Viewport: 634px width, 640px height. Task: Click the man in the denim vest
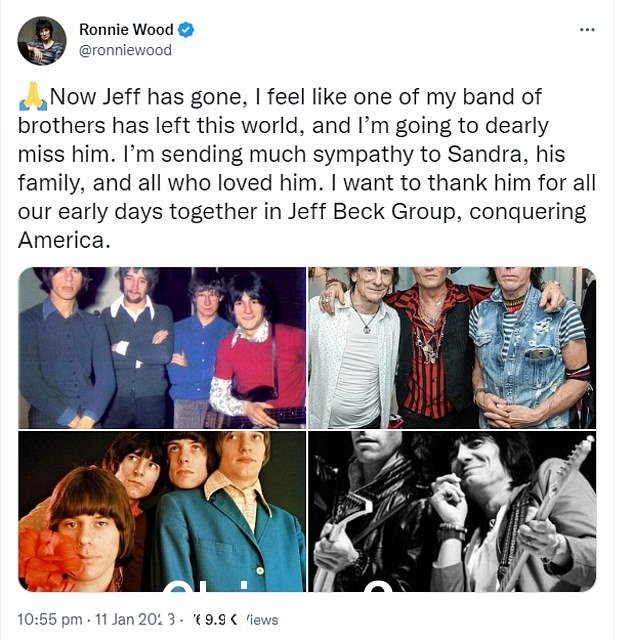point(531,349)
